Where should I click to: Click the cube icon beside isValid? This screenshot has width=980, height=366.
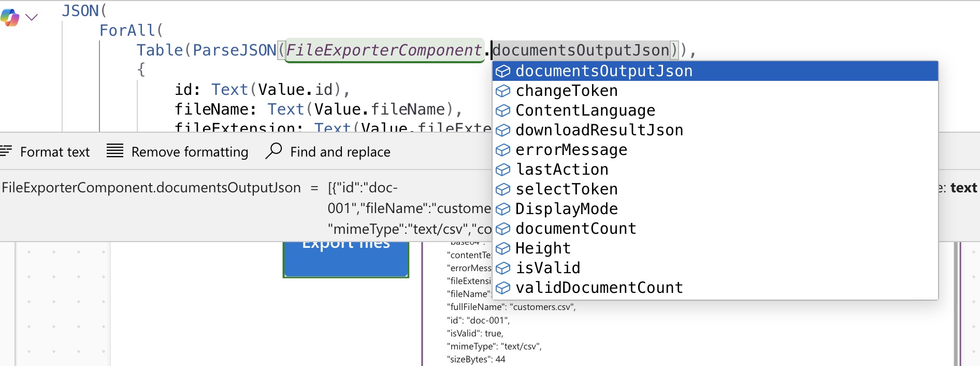coord(503,268)
